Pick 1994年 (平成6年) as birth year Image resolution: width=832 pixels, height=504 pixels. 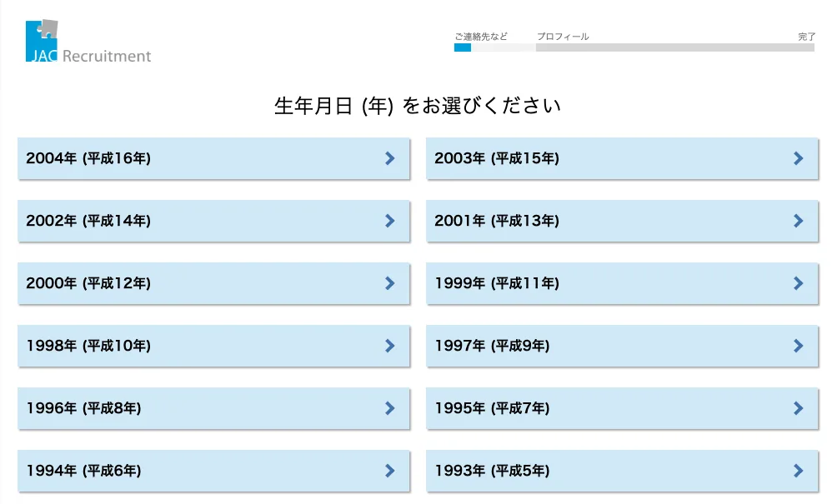tap(214, 471)
